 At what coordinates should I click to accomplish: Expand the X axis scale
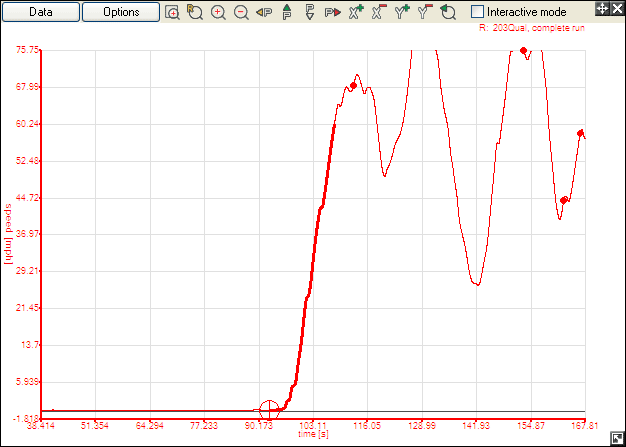(355, 12)
